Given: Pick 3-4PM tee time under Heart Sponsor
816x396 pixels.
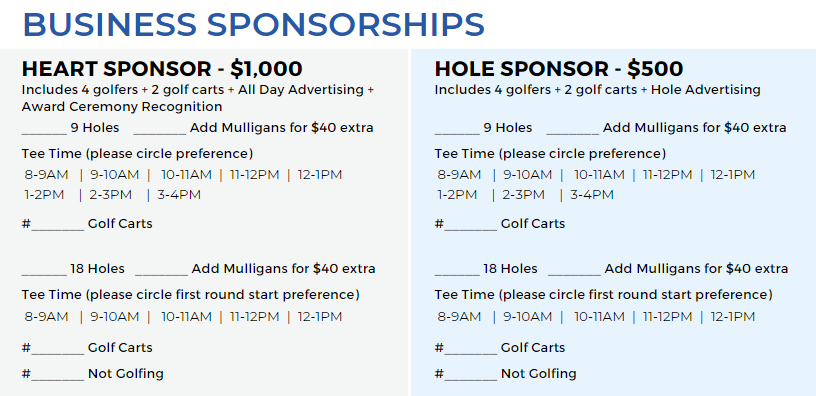Looking at the screenshot, I should [x=179, y=195].
